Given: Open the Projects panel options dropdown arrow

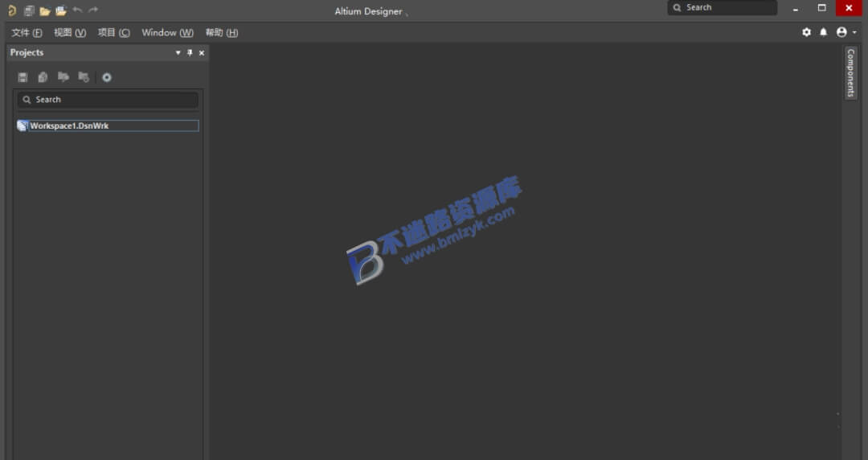Looking at the screenshot, I should [x=178, y=52].
